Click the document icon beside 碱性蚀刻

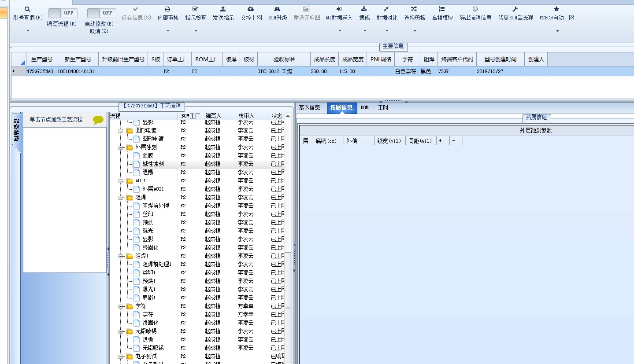coord(137,164)
